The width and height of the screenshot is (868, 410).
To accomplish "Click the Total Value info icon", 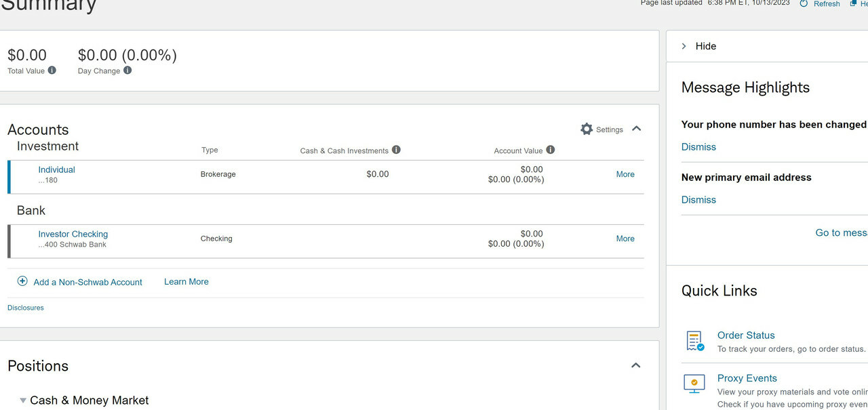I will tap(52, 70).
